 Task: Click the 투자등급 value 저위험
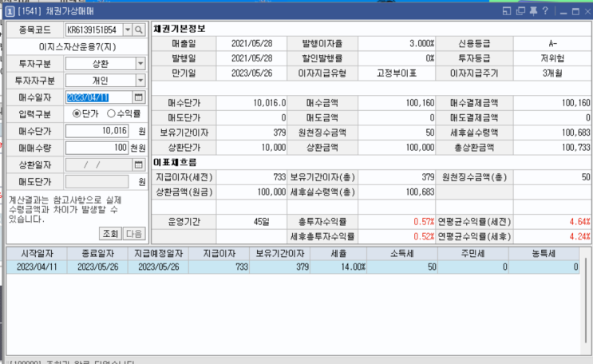tap(552, 58)
